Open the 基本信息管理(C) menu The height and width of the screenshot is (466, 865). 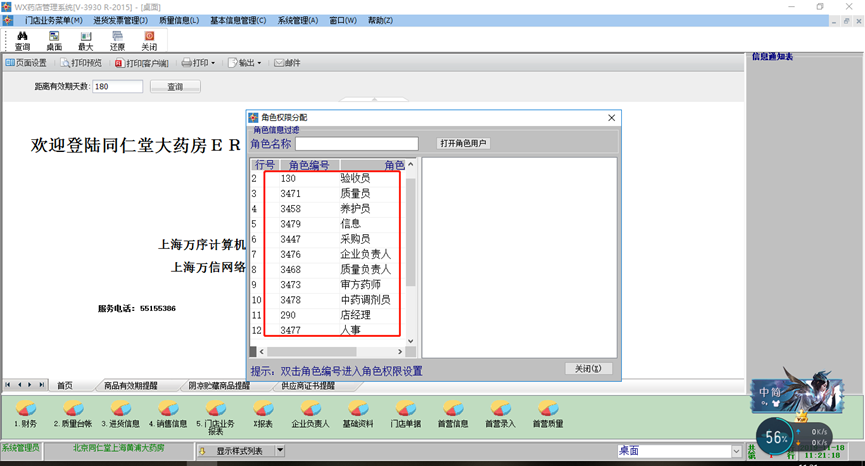238,20
